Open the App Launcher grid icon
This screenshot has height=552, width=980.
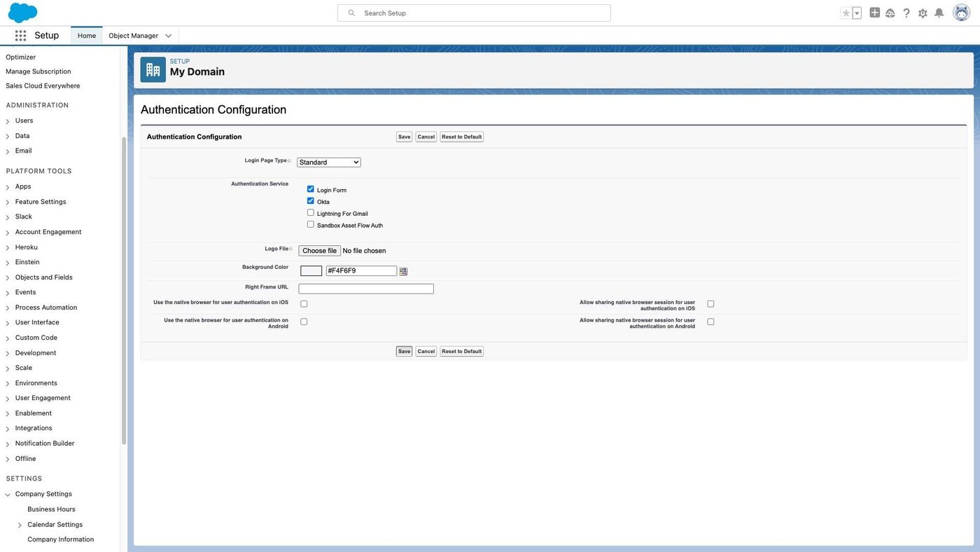point(20,36)
